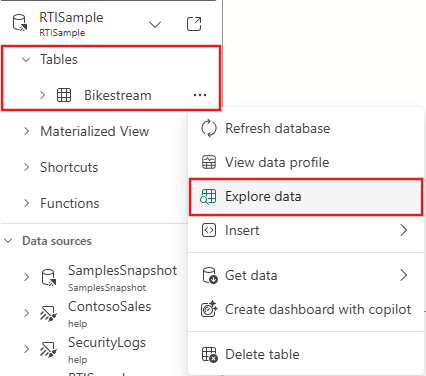The height and width of the screenshot is (376, 426).
Task: Open the Get data submenu
Action: (306, 275)
